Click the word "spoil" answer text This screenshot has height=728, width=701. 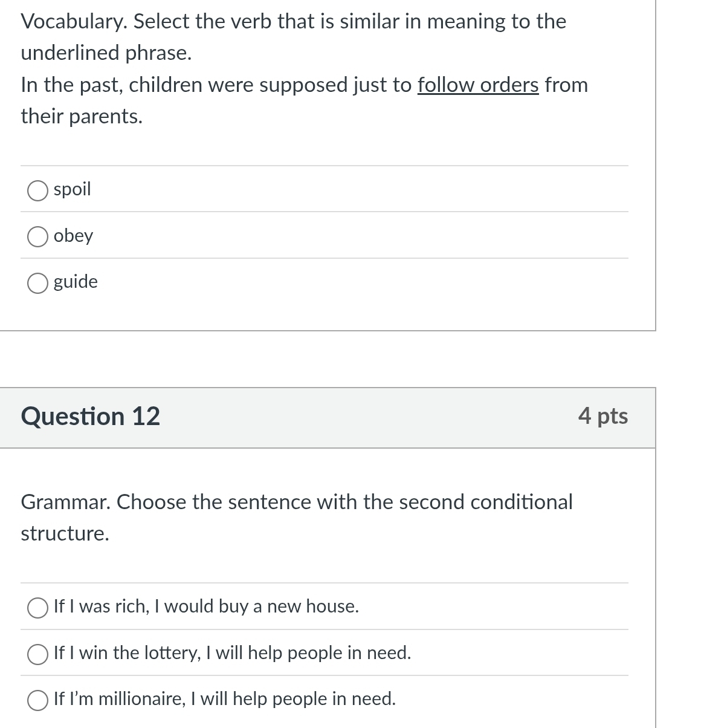[x=73, y=189]
